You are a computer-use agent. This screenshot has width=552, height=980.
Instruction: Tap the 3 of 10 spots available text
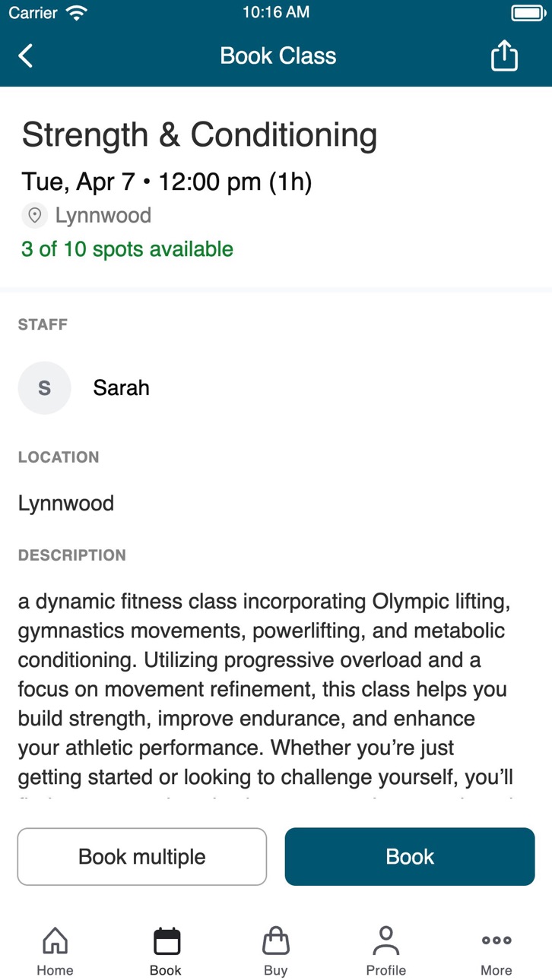click(127, 249)
